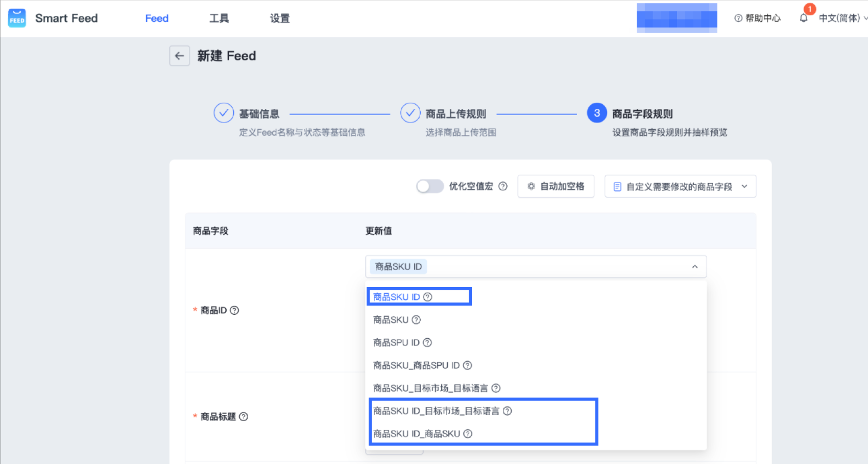
Task: Open the notification bell
Action: pyautogui.click(x=804, y=18)
